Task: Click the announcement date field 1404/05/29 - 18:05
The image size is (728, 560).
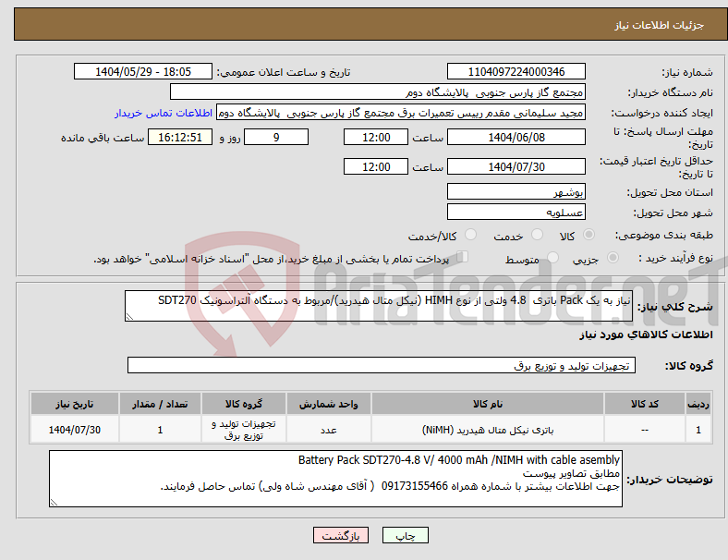Action: [x=143, y=72]
